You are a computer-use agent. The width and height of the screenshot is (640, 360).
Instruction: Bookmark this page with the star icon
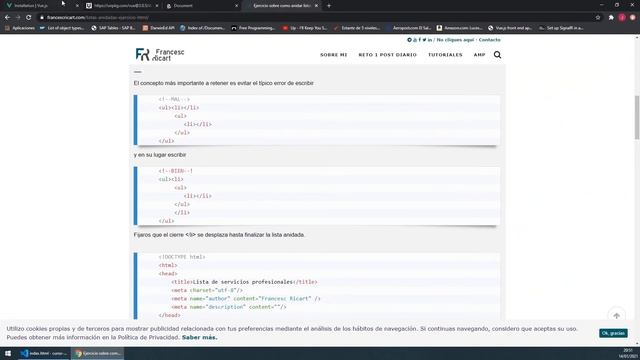point(598,18)
